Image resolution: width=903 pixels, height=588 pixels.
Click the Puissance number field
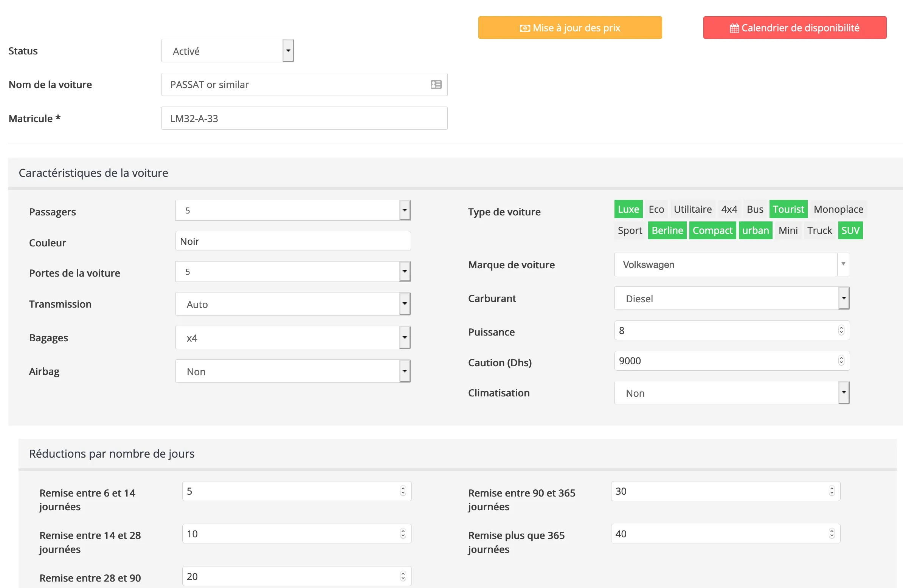coord(732,331)
